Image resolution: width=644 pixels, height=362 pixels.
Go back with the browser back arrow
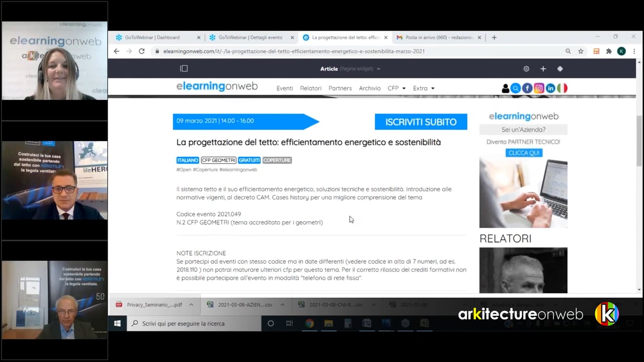pos(117,51)
